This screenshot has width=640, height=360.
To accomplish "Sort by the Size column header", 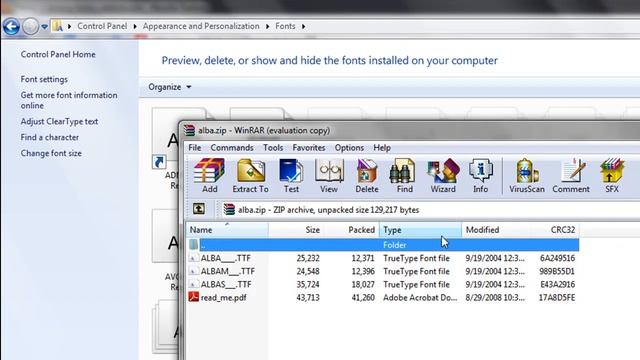I will coord(296,230).
